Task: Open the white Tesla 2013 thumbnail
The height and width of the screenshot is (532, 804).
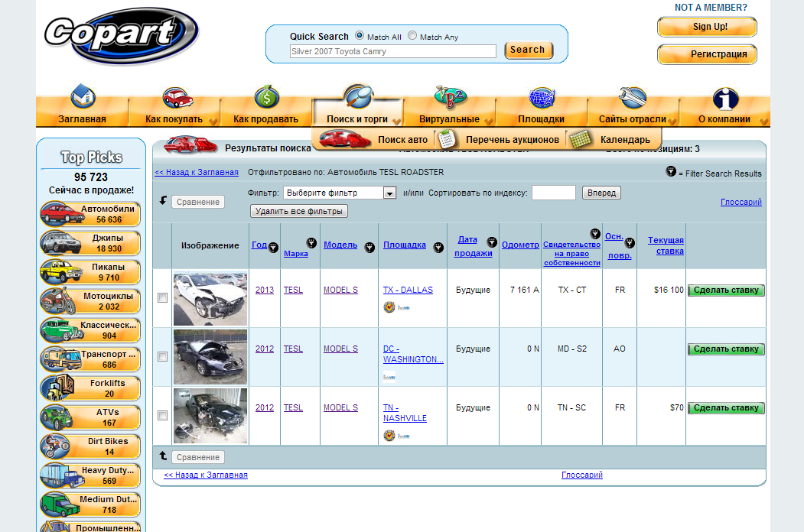Action: click(210, 298)
